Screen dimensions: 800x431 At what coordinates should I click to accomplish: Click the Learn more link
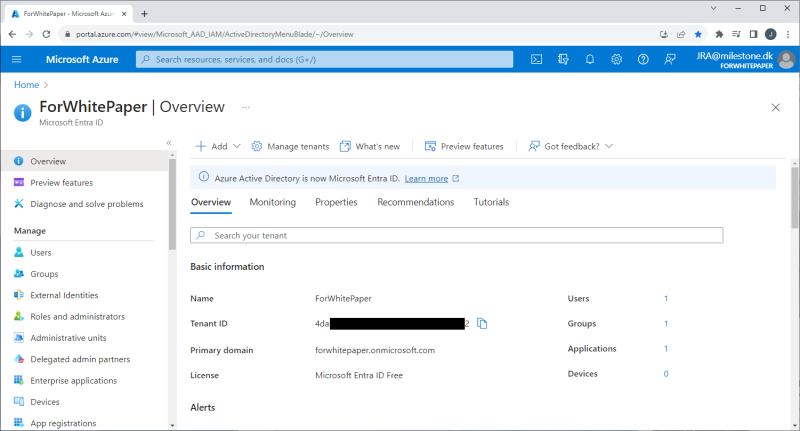point(426,178)
